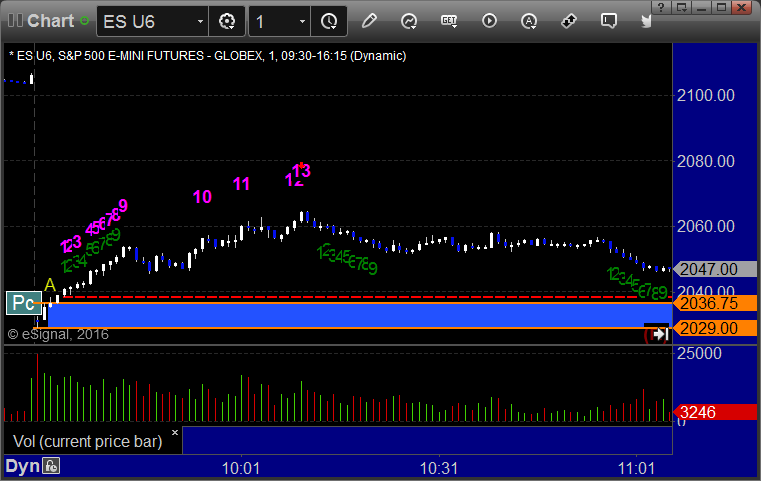
Task: Click the Twitter bird share icon
Action: tap(646, 21)
